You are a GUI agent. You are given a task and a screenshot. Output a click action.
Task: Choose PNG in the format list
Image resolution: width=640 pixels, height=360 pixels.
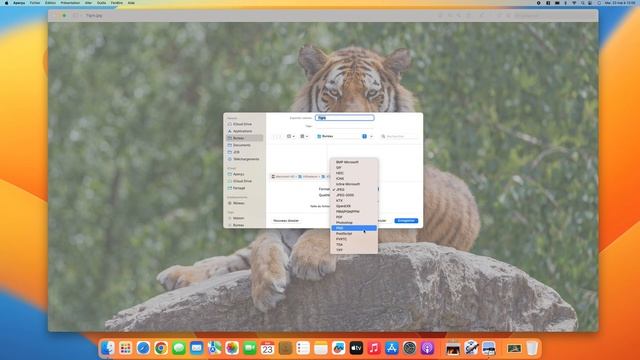[354, 228]
